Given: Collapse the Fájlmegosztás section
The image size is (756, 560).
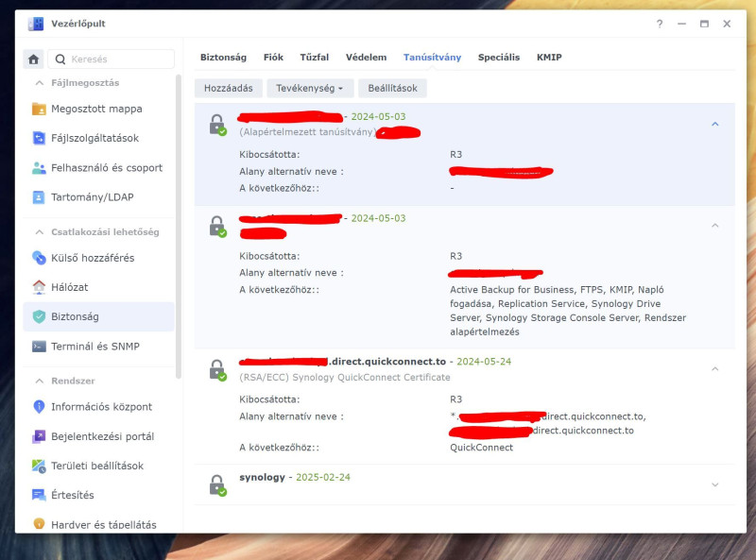Looking at the screenshot, I should 40,83.
